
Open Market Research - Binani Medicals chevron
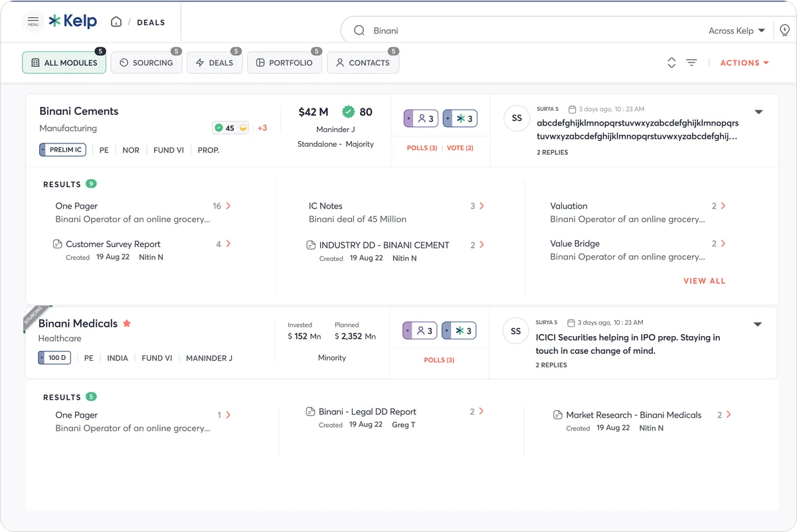coord(729,414)
